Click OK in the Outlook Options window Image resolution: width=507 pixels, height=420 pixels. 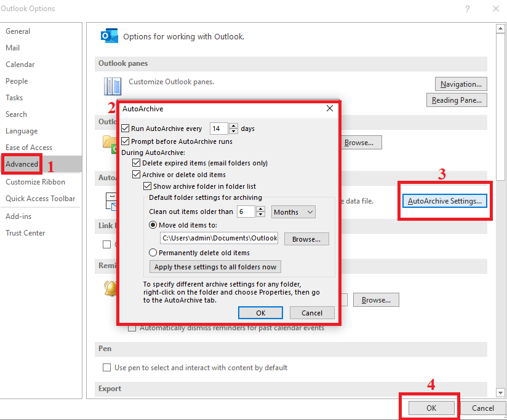(x=431, y=408)
